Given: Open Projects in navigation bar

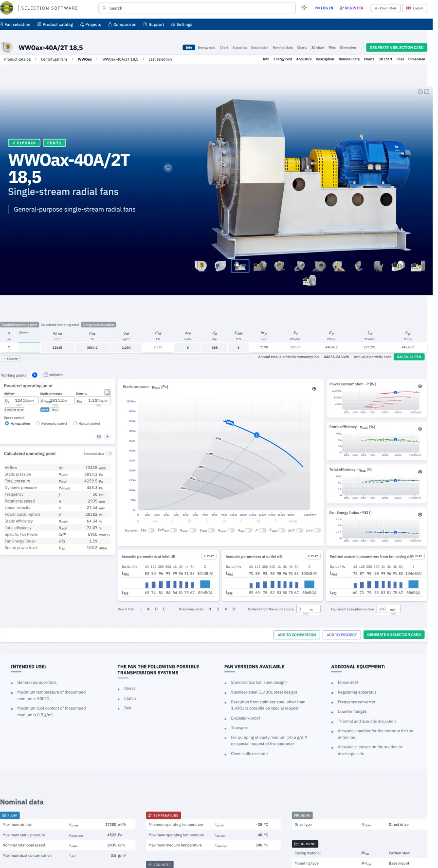Looking at the screenshot, I should point(91,24).
